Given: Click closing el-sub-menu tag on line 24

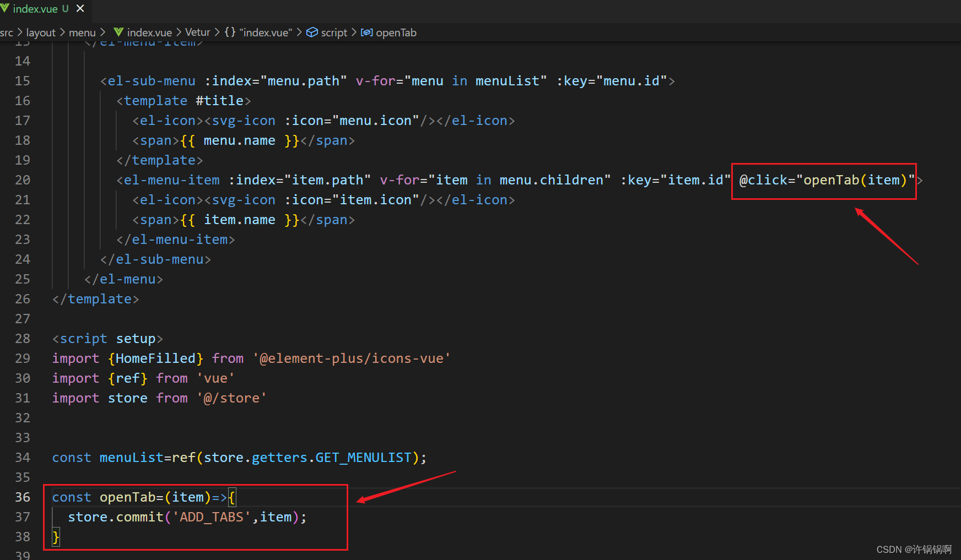Looking at the screenshot, I should point(156,259).
